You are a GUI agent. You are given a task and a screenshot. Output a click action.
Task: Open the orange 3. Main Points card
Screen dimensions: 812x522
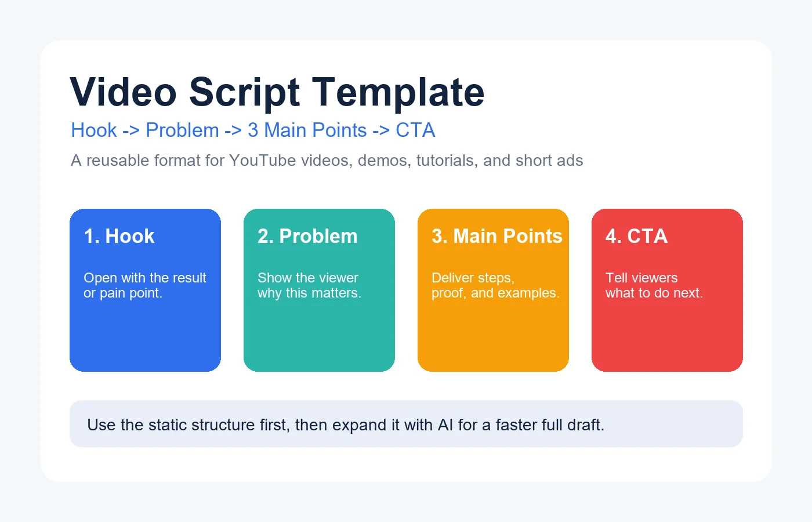click(493, 290)
